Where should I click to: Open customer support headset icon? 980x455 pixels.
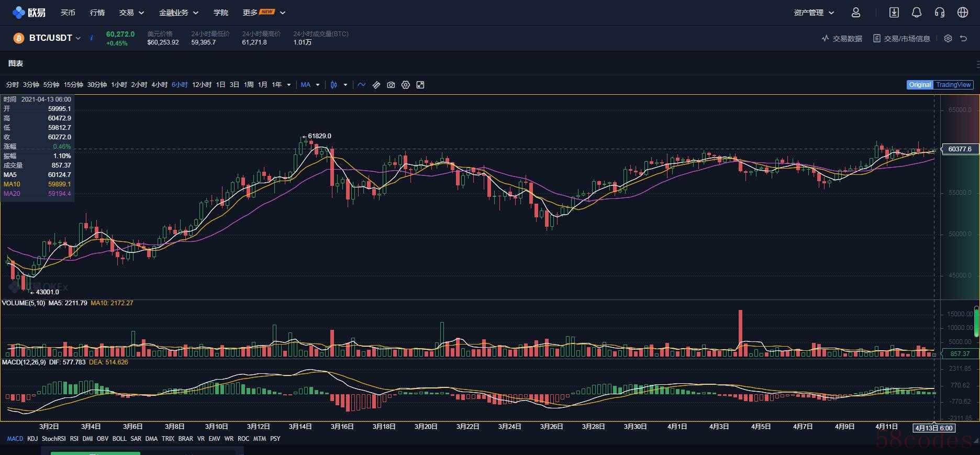point(939,13)
